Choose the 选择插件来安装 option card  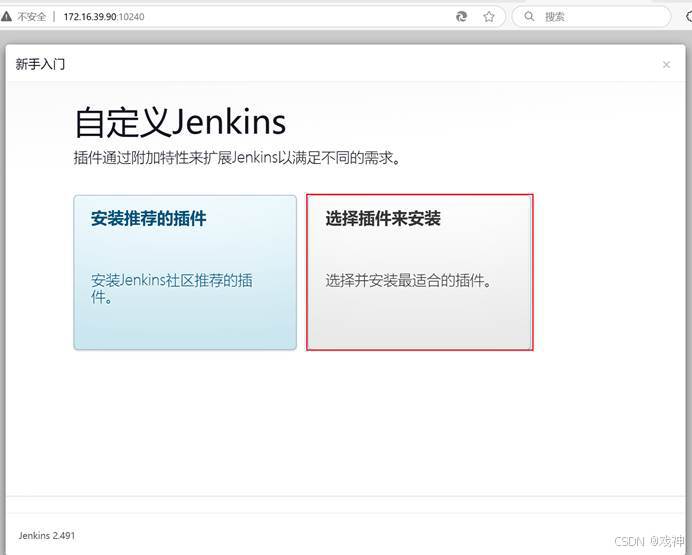point(419,272)
